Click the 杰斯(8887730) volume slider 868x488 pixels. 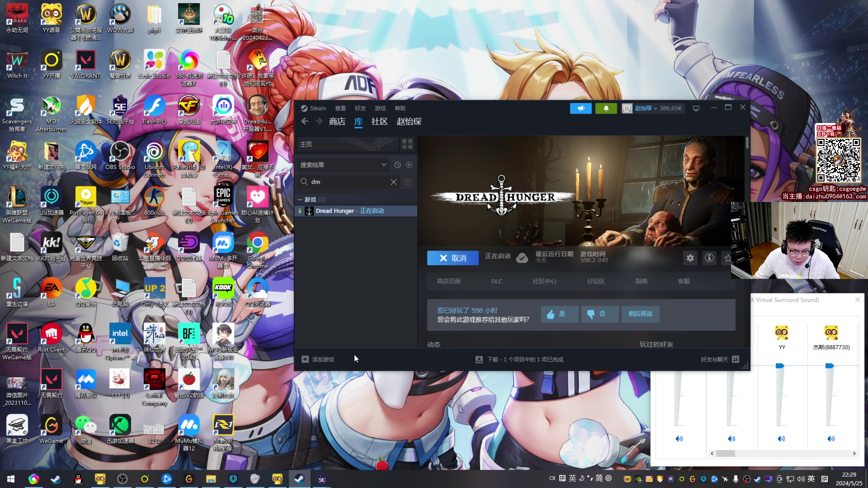[830, 365]
